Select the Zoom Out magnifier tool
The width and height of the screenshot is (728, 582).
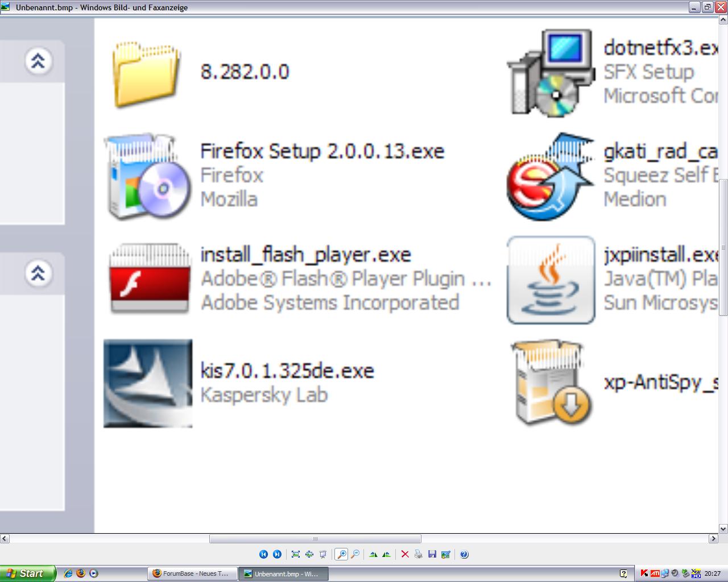(x=355, y=554)
